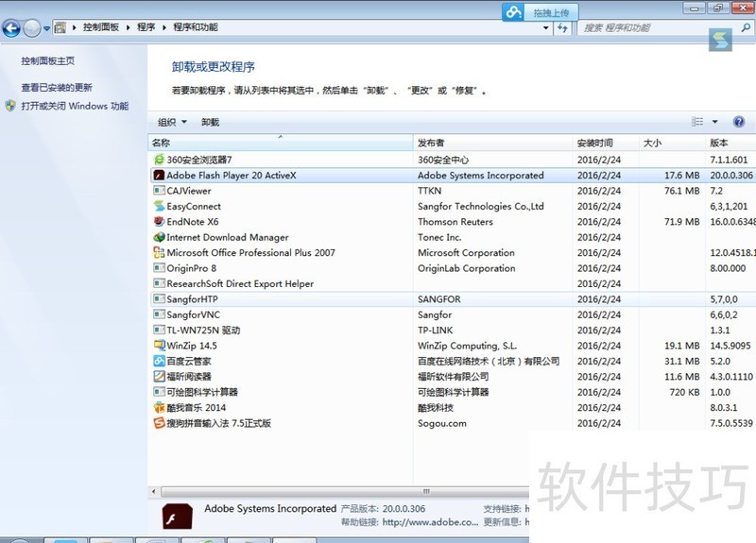Select the version cell 7.1.1.601

729,160
